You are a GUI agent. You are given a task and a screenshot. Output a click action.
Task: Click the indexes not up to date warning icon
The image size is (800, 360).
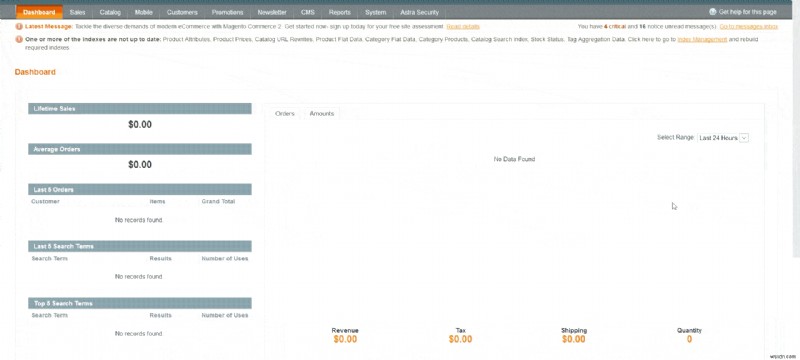pos(19,39)
